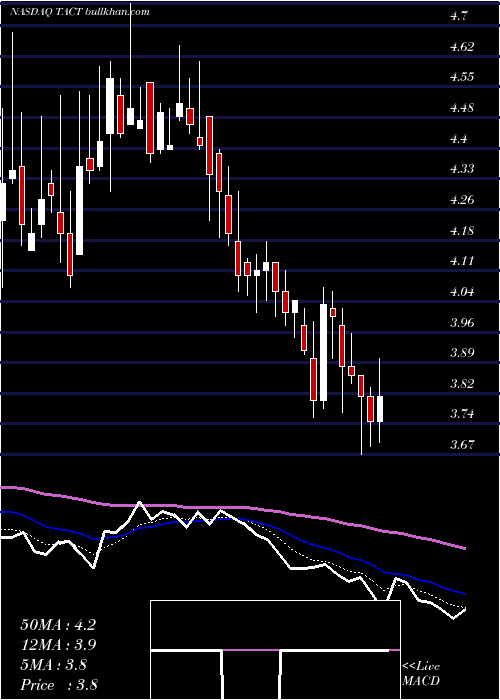The width and height of the screenshot is (500, 700).
Task: Click the <<Live MACD label
Action: [x=421, y=674]
